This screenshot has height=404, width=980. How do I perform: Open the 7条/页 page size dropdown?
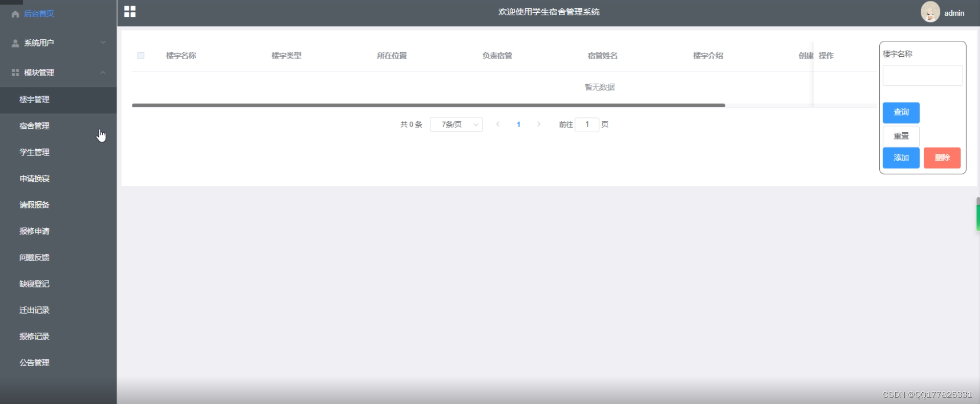point(456,124)
